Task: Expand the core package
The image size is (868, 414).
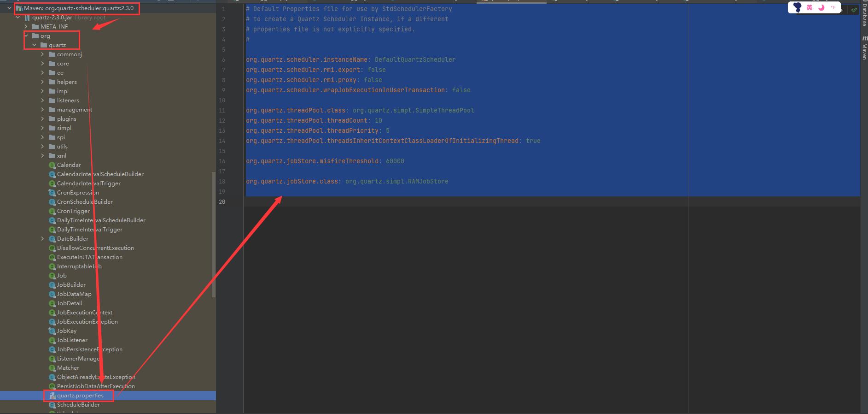Action: (x=43, y=63)
